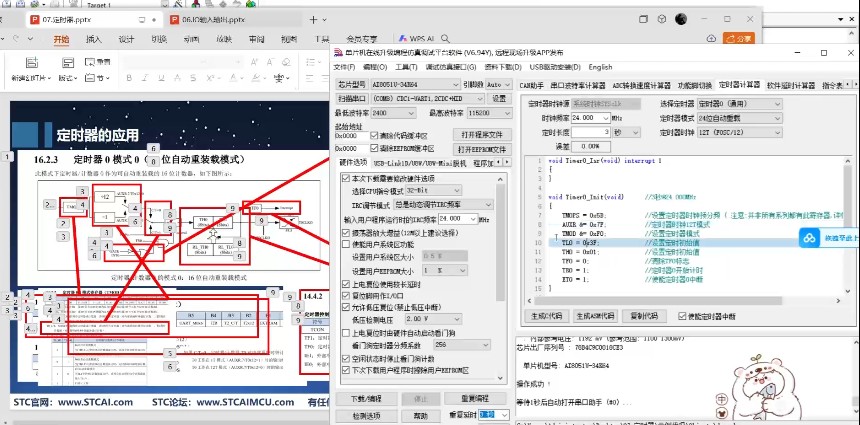The width and height of the screenshot is (860, 425).
Task: Click the Layout icon in WPS ribbon
Action: click(x=67, y=63)
